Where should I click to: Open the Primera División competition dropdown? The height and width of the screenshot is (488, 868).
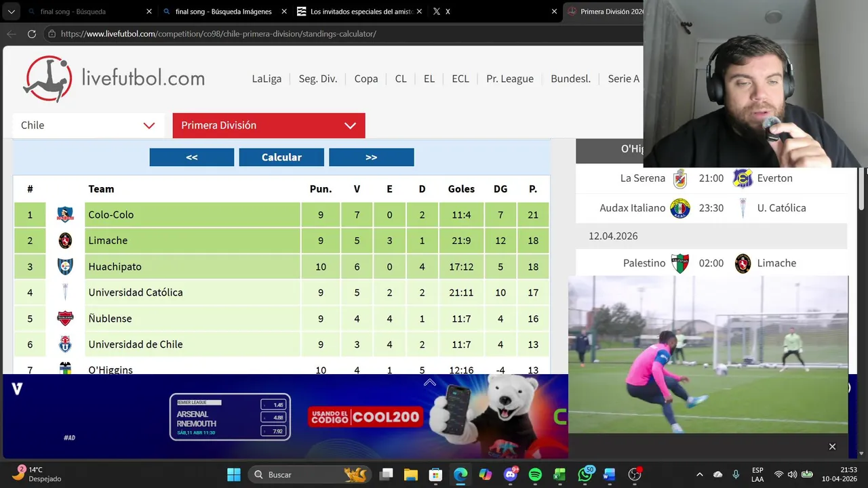(x=269, y=125)
